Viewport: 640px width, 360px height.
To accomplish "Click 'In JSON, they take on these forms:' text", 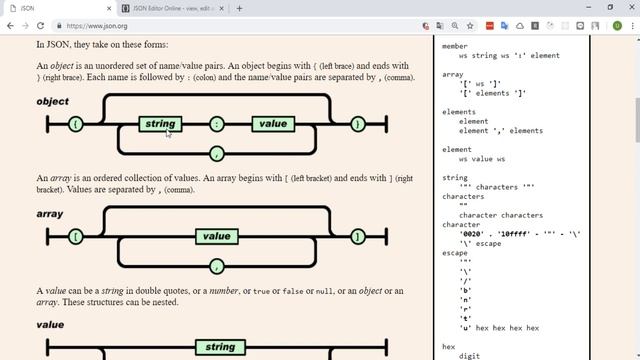I will click(x=102, y=44).
